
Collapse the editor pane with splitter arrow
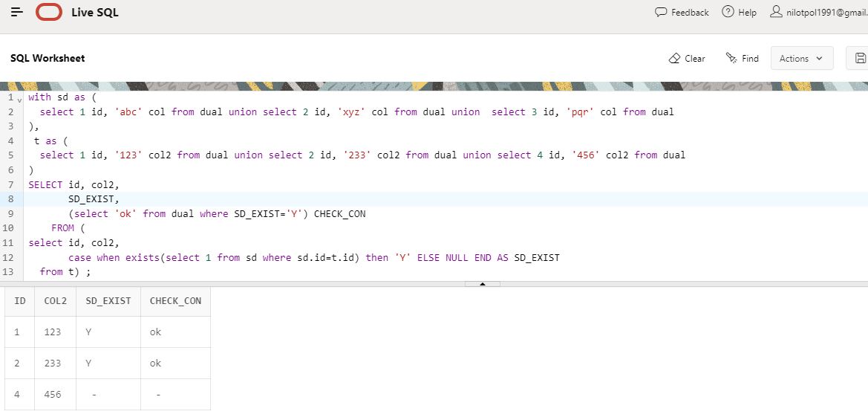coord(482,283)
